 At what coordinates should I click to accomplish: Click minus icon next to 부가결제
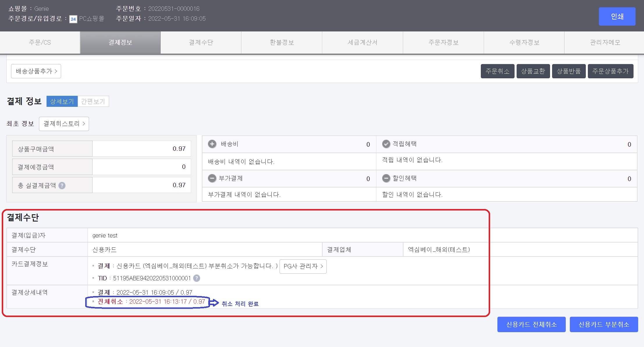click(212, 178)
